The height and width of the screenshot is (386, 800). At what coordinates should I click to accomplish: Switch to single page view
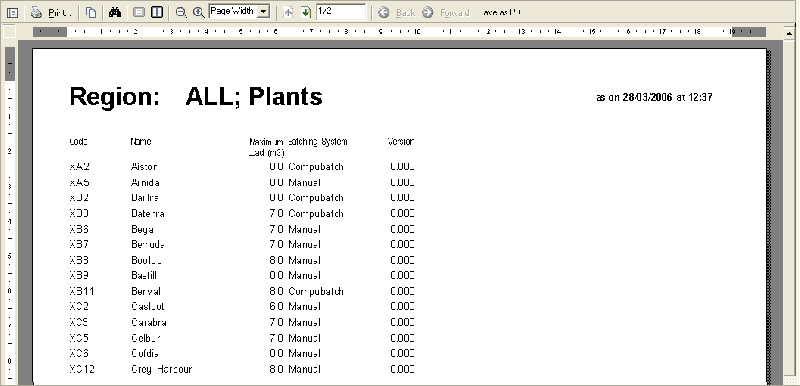pyautogui.click(x=139, y=12)
